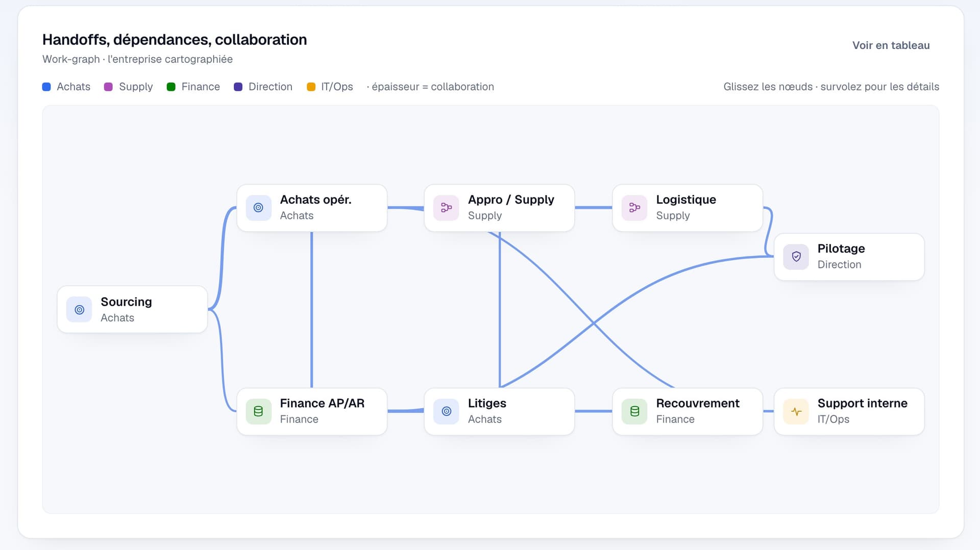Screen dimensions: 980x550
Task: Click the Logistique node workflow icon
Action: 634,208
